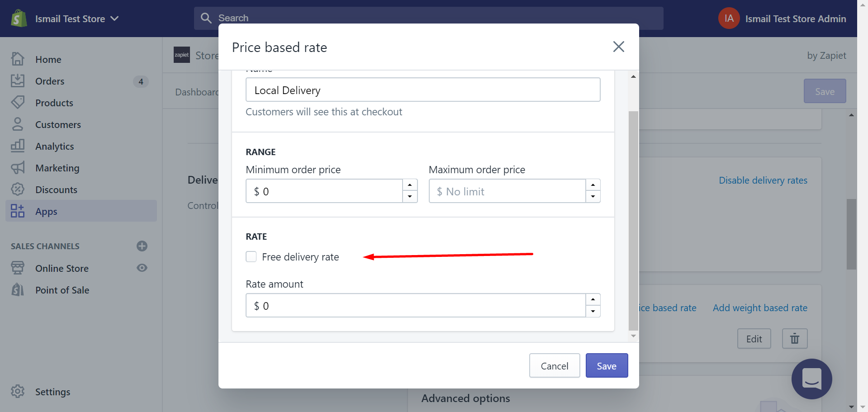Click the Analytics bar chart icon

[18, 146]
